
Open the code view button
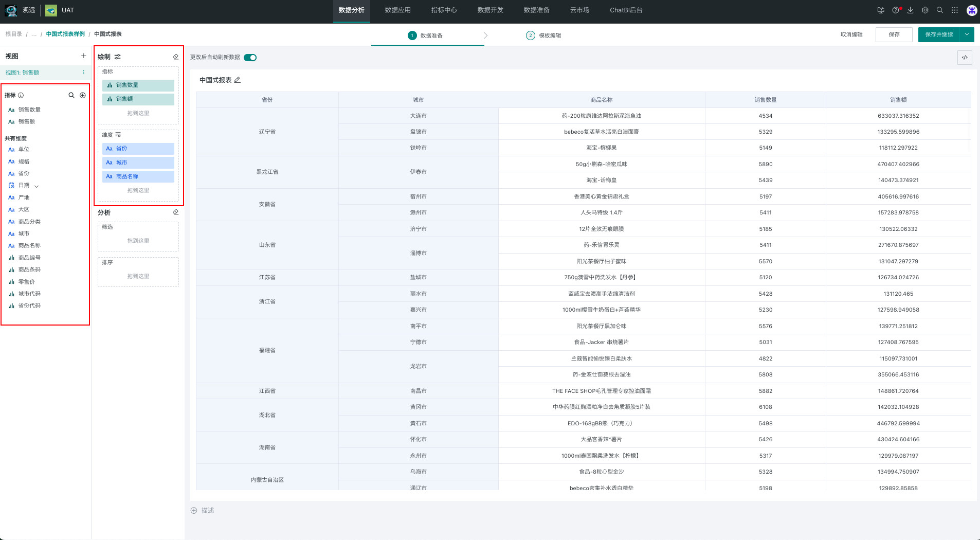tap(965, 58)
